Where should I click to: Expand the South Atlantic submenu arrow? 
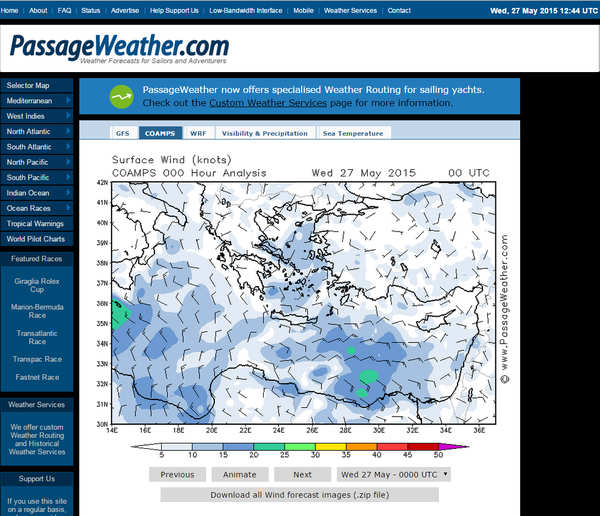point(68,147)
